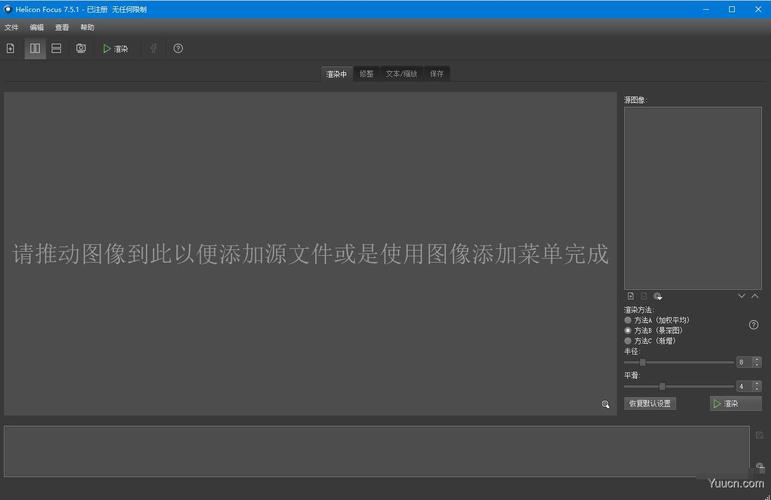Increase radius with the spinner up arrow
This screenshot has height=500, width=771.
[757, 359]
